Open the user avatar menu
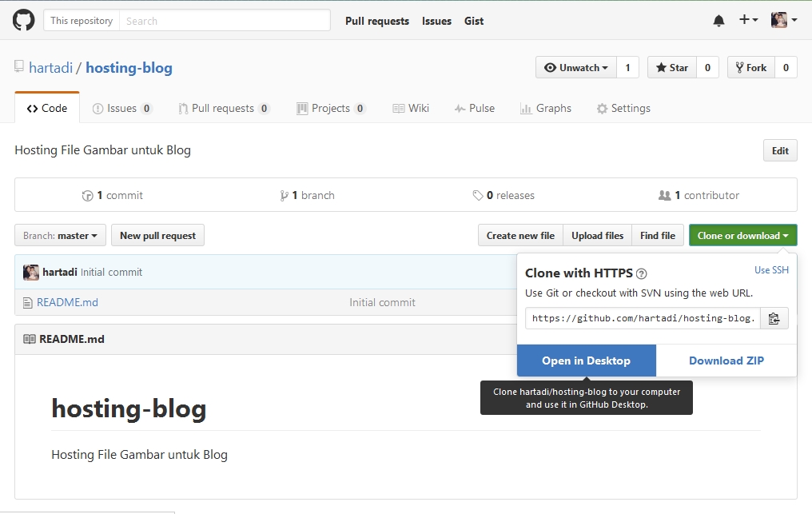This screenshot has height=514, width=812. point(783,20)
